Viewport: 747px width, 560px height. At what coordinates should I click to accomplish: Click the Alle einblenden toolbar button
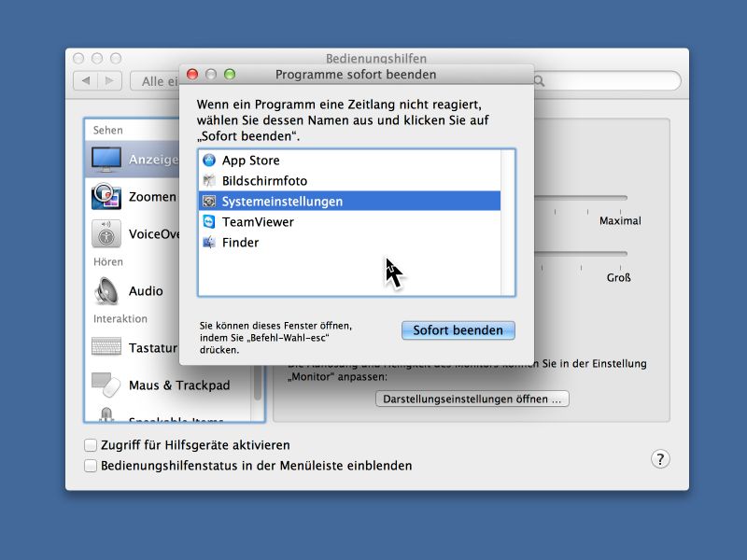155,81
